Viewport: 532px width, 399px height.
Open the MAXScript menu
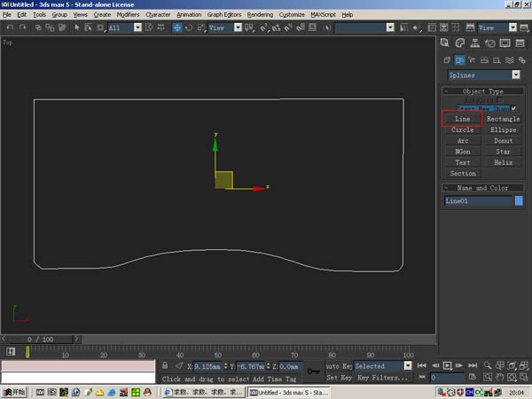323,14
